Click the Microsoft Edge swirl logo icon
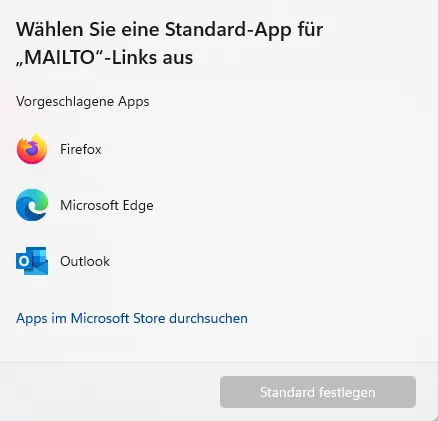The height and width of the screenshot is (421, 438). (x=32, y=205)
